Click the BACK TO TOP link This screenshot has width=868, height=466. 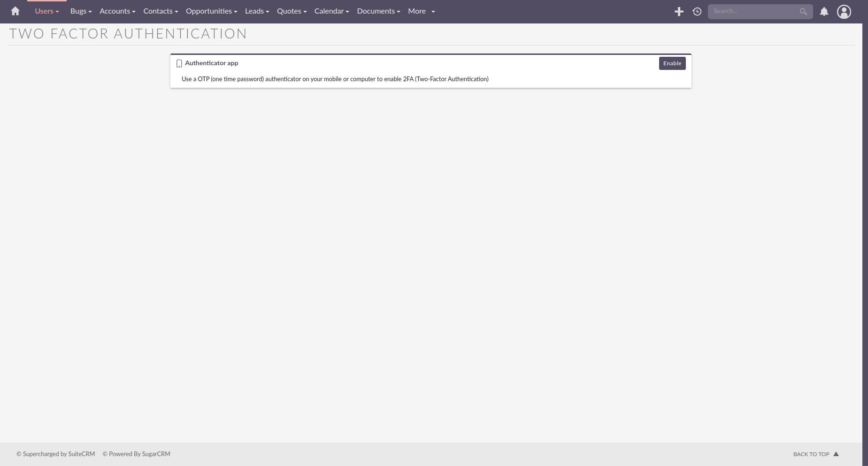click(x=812, y=454)
